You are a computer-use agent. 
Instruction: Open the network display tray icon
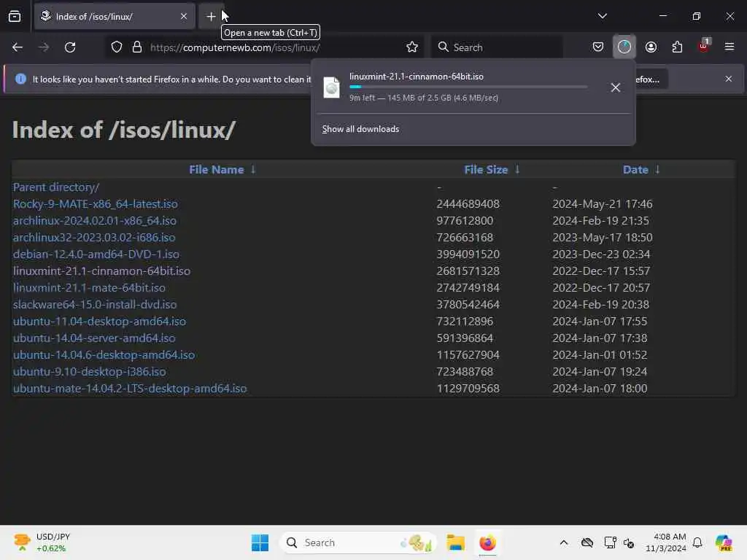610,542
